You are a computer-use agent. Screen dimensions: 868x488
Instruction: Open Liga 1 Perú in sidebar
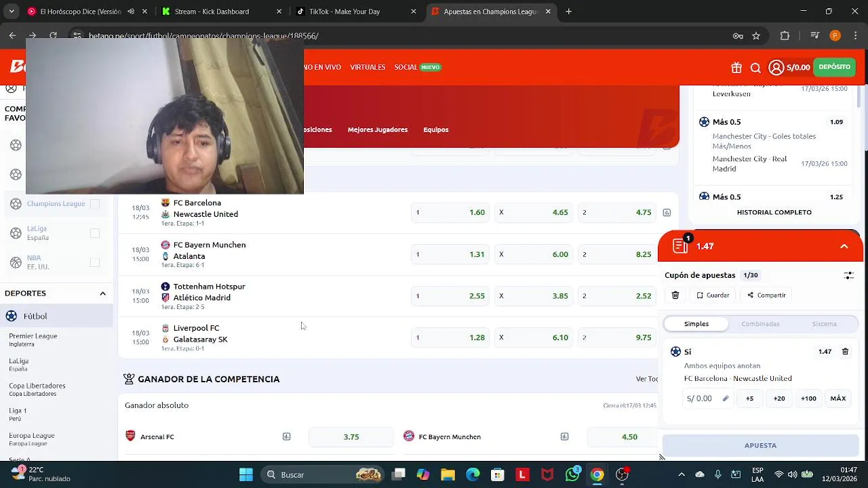[x=18, y=414]
